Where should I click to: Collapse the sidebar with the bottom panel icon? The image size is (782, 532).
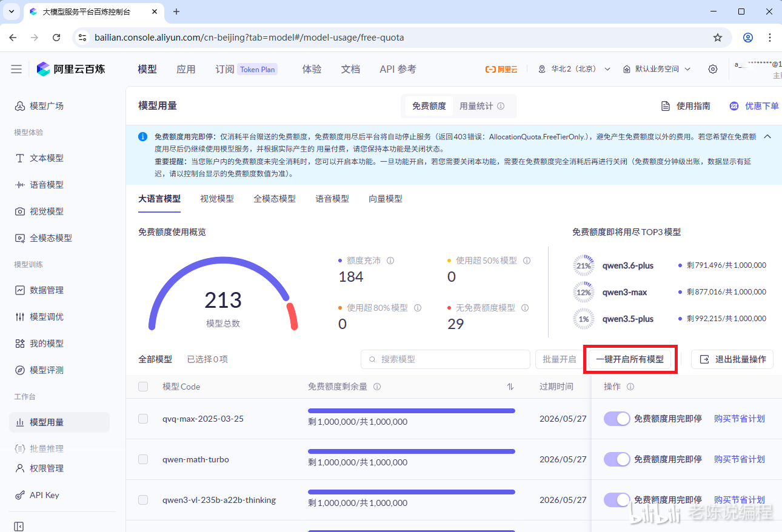[19, 527]
